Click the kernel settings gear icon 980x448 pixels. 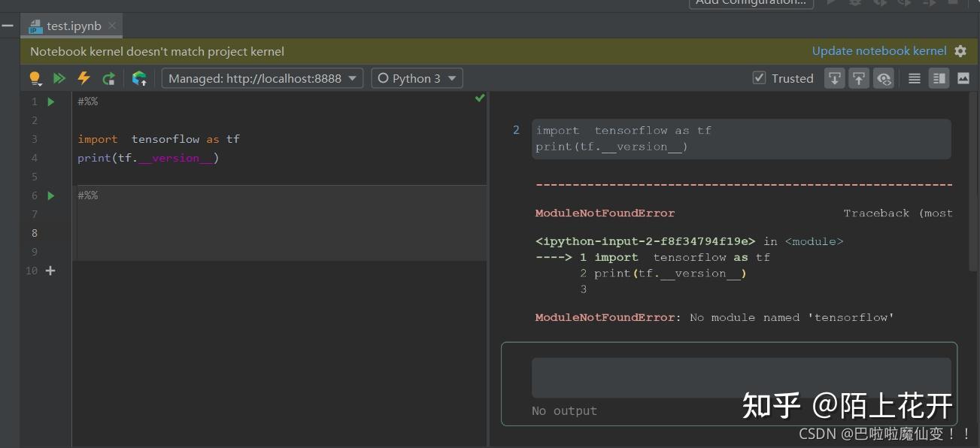coord(960,51)
